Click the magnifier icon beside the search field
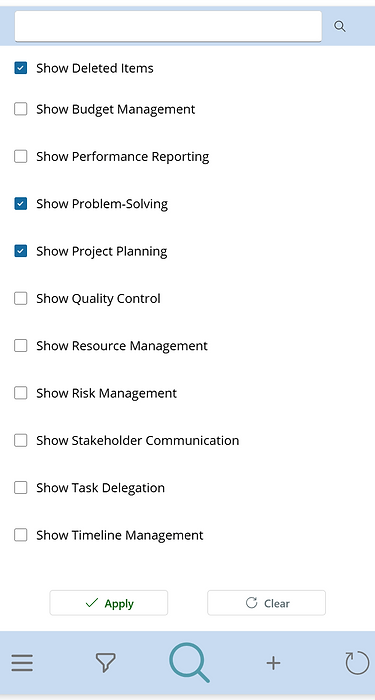Image resolution: width=375 pixels, height=700 pixels. 340,26
